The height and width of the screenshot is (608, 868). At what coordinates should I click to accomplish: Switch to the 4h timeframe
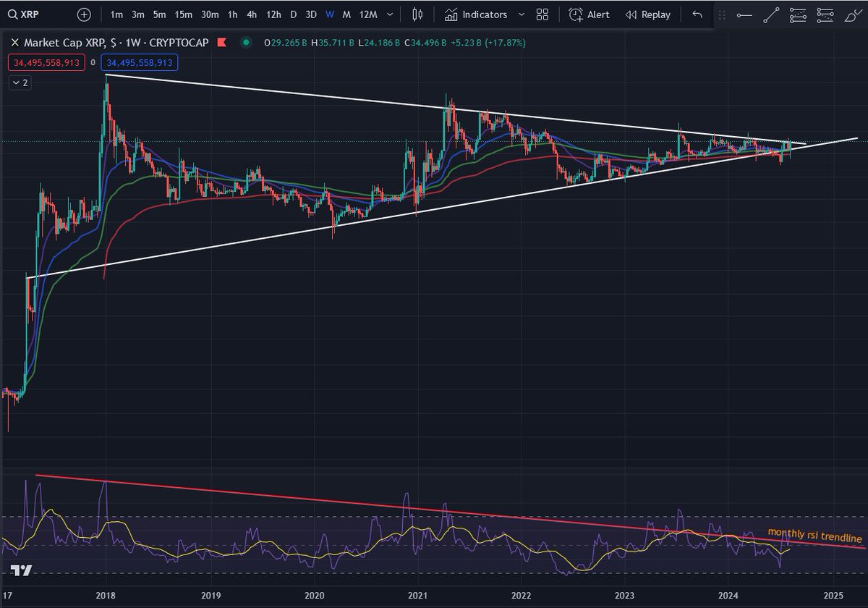coord(252,14)
